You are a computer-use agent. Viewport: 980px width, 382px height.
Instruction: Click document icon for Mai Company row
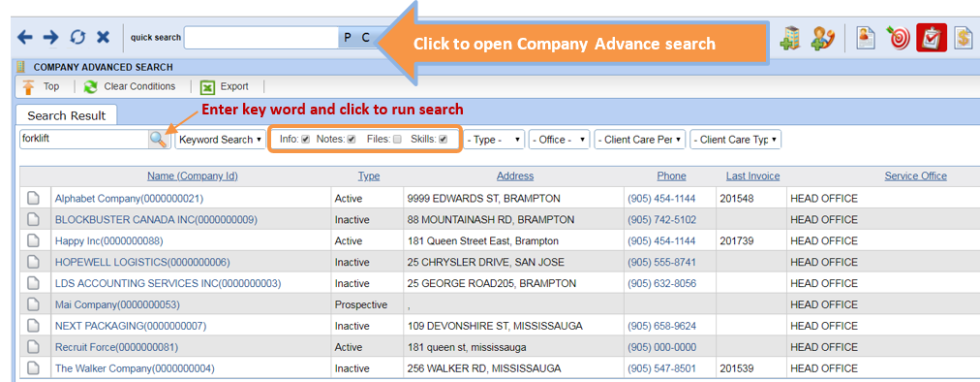pos(33,305)
